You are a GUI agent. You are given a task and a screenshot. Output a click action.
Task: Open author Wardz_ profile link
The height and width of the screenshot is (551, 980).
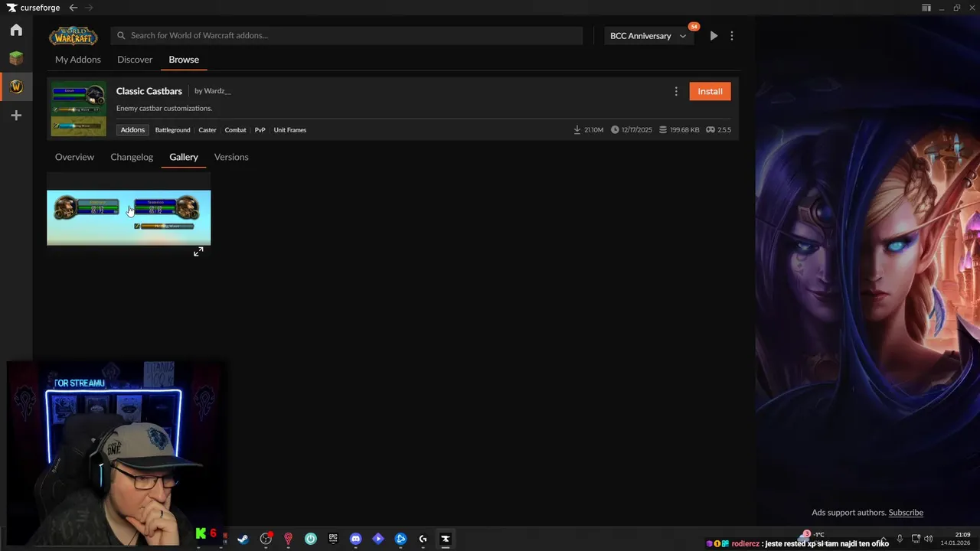(217, 91)
